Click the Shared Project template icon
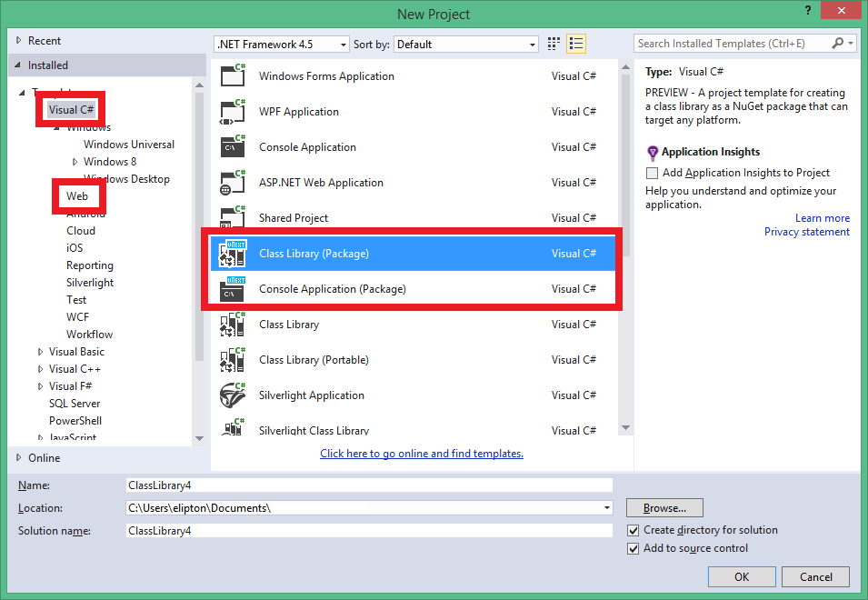The height and width of the screenshot is (600, 868). click(x=233, y=217)
